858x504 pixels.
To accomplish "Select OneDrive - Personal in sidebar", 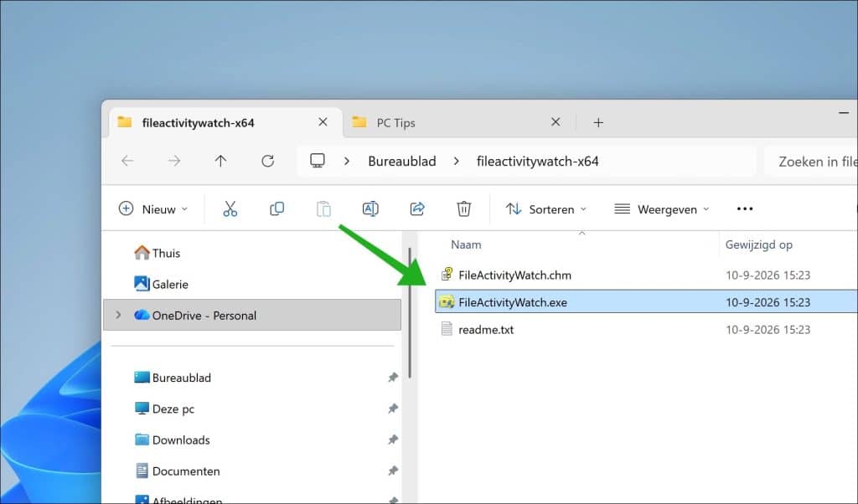I will pyautogui.click(x=251, y=315).
